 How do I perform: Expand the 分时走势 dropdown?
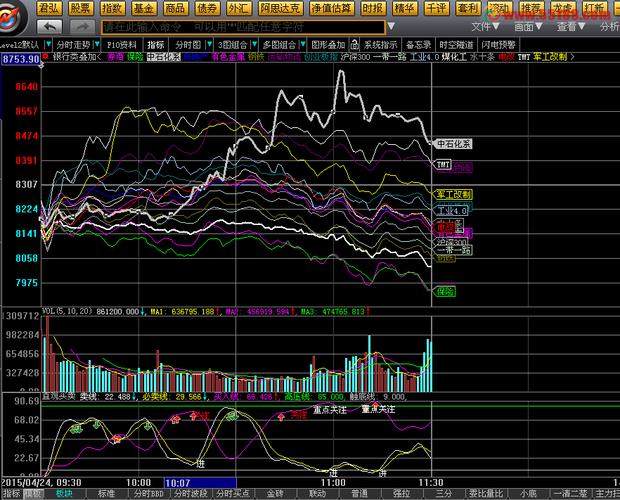click(x=76, y=45)
